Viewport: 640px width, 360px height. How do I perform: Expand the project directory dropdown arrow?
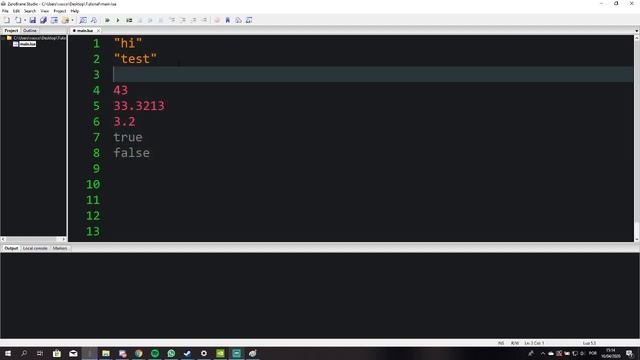pos(72,20)
